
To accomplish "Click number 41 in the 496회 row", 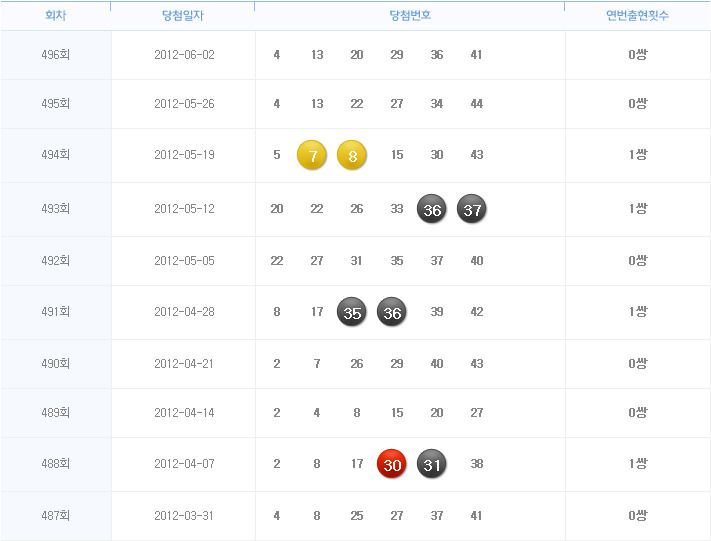I will tap(476, 55).
